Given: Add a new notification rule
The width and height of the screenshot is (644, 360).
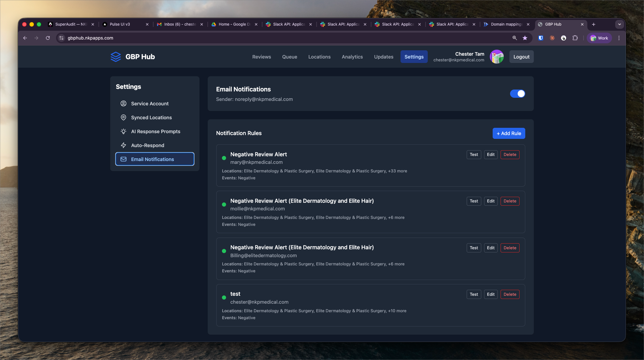Looking at the screenshot, I should 508,133.
